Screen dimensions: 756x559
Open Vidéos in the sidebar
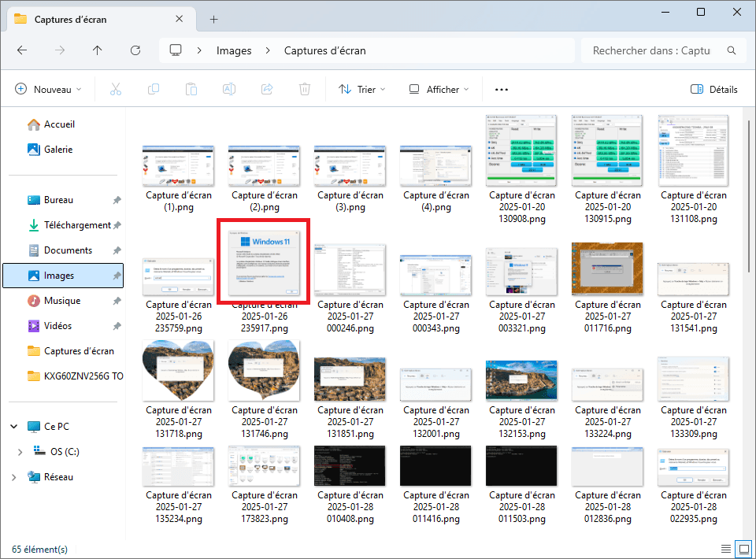(x=57, y=326)
